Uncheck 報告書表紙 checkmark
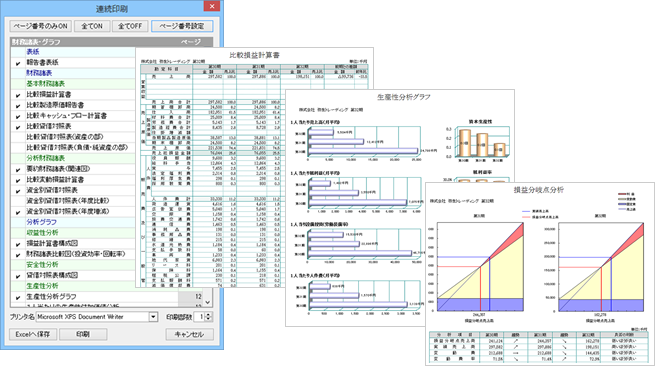The width and height of the screenshot is (655, 366). tap(18, 63)
